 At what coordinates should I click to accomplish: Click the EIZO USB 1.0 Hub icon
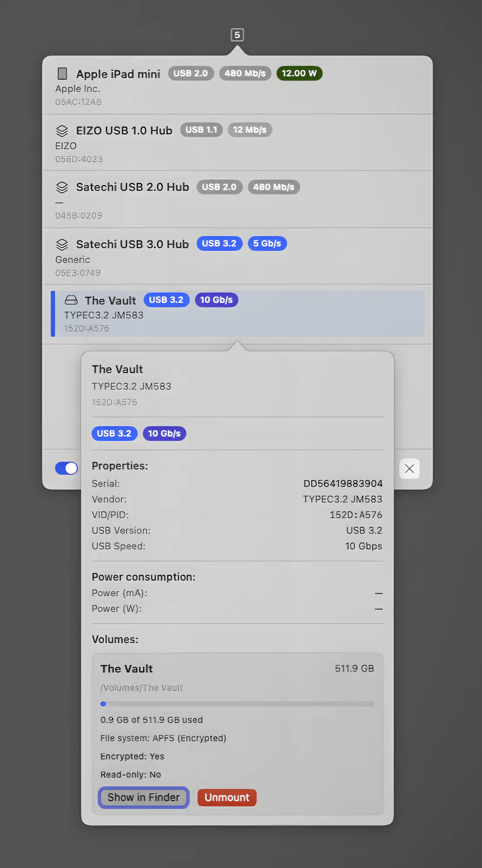coord(62,131)
